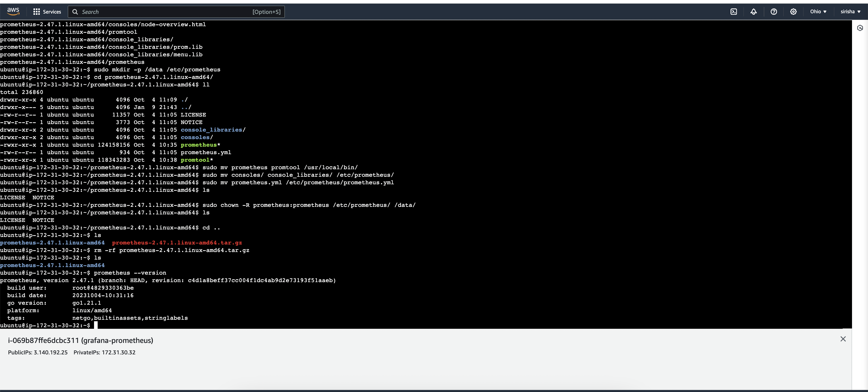868x392 pixels.
Task: Click the red tar.gz filename in ls output
Action: (177, 243)
